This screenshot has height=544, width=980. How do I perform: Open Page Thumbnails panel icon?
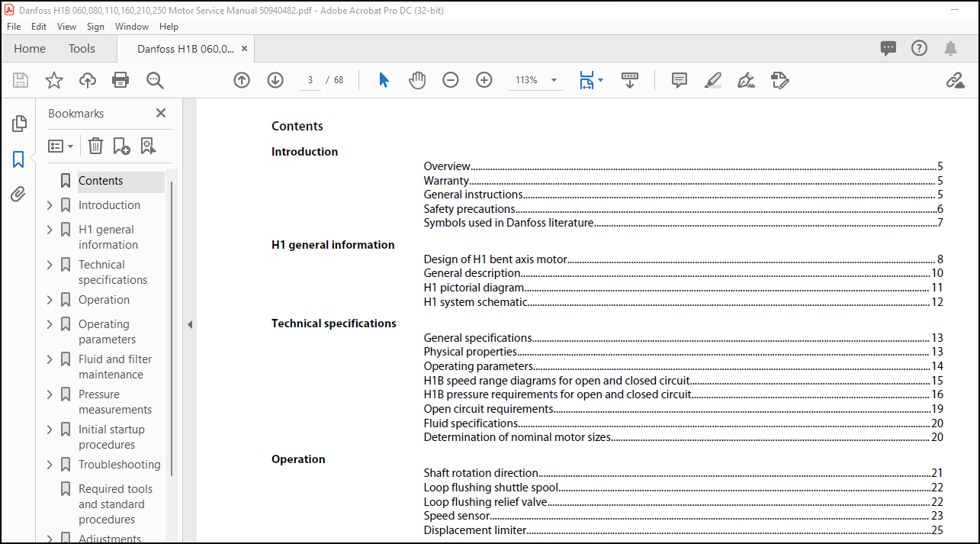19,124
